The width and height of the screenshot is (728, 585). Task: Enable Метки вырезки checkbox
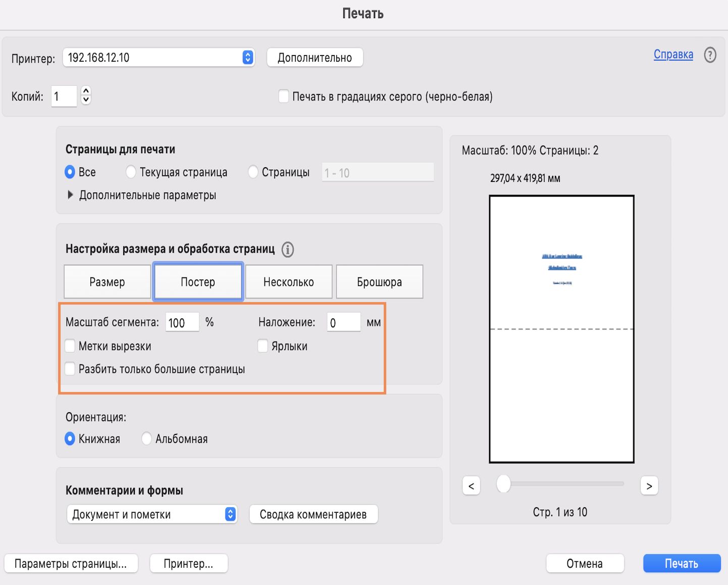click(70, 346)
